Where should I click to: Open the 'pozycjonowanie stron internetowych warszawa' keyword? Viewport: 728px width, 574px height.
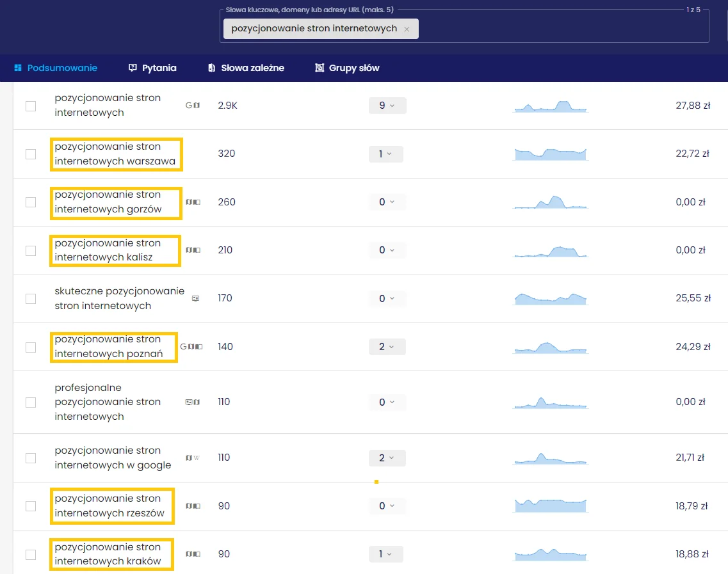(115, 154)
